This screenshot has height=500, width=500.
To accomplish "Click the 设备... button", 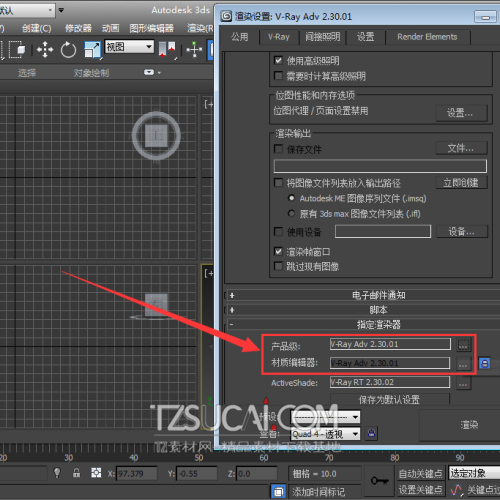I will click(x=462, y=231).
